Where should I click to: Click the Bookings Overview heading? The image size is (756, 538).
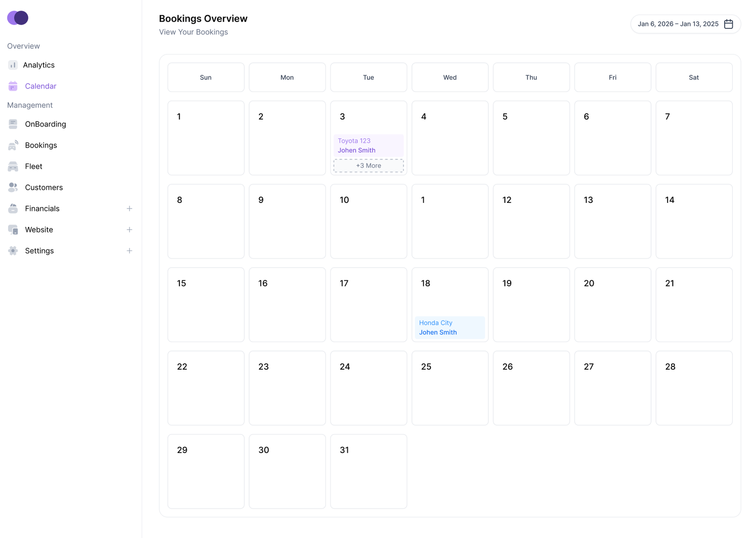click(203, 18)
